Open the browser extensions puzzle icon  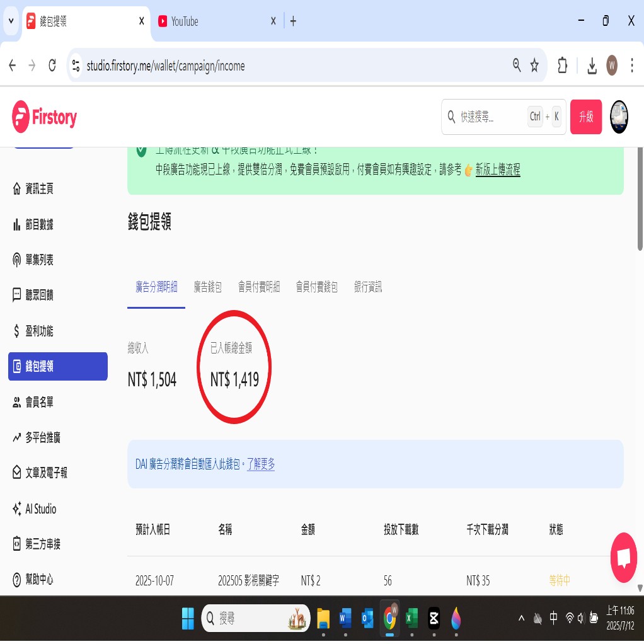tap(562, 66)
